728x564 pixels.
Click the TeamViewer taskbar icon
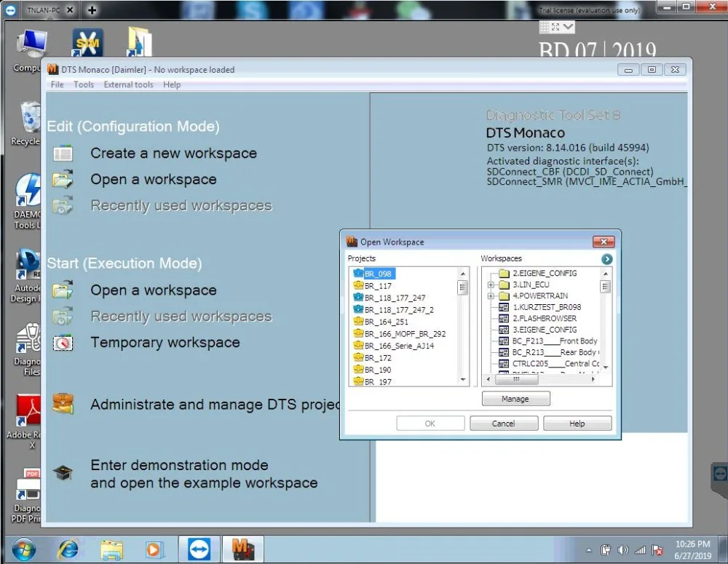[x=199, y=549]
